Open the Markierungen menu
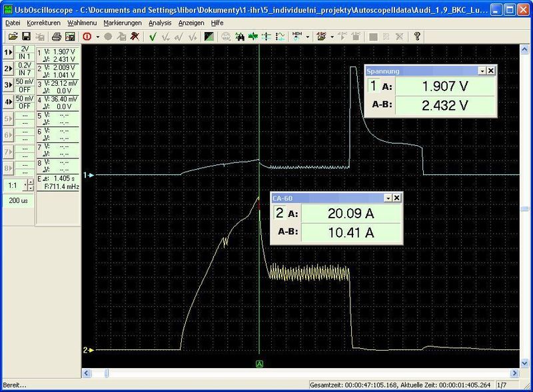The width and height of the screenshot is (533, 392). [123, 23]
